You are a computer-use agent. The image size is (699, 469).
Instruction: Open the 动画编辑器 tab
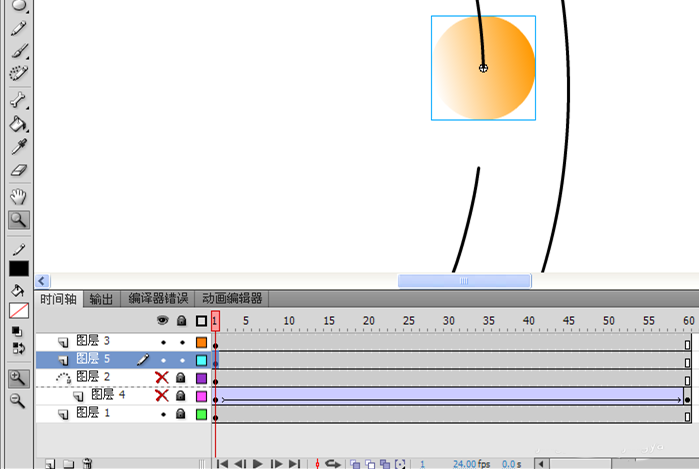(232, 299)
